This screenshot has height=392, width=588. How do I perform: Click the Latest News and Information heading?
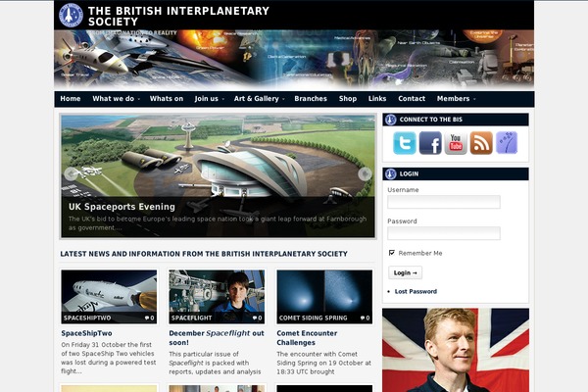204,254
